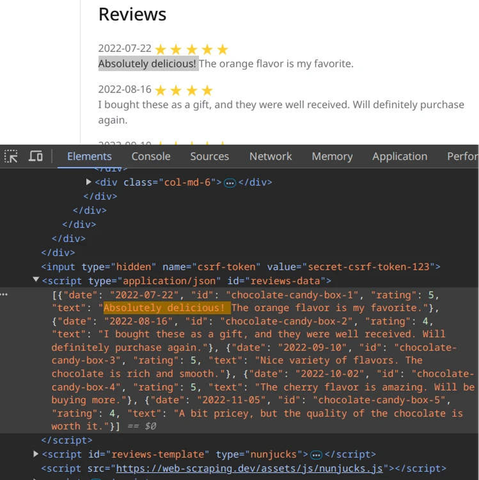Click the ellipsis badge in reviews-template script

316,455
